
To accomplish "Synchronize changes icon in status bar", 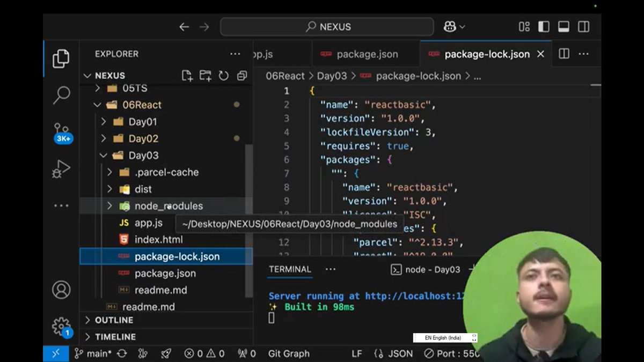I will pyautogui.click(x=122, y=353).
